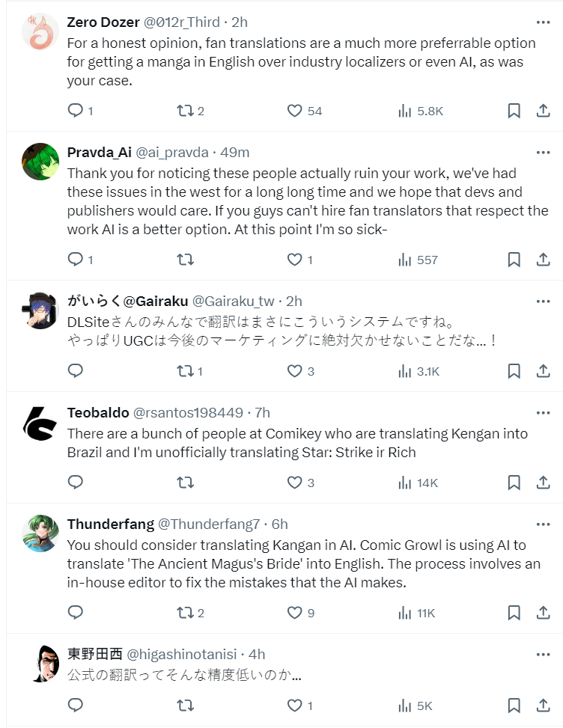Image resolution: width=563 pixels, height=728 pixels.
Task: Like Gairaku's tweet about DLSite
Action: click(295, 370)
